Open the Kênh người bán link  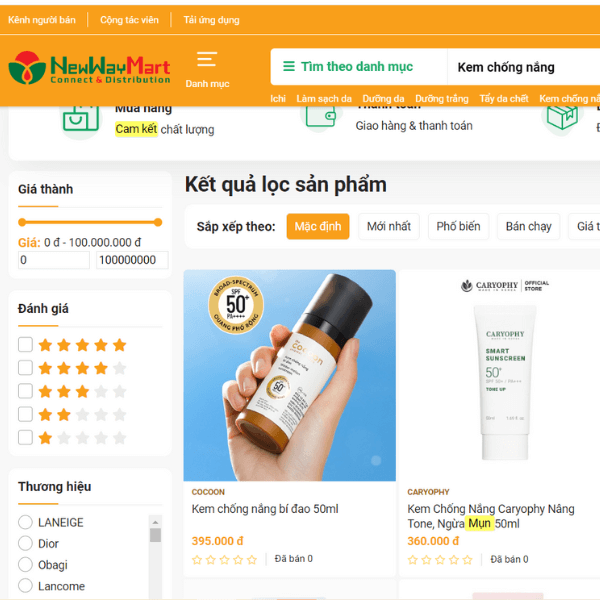(x=42, y=20)
